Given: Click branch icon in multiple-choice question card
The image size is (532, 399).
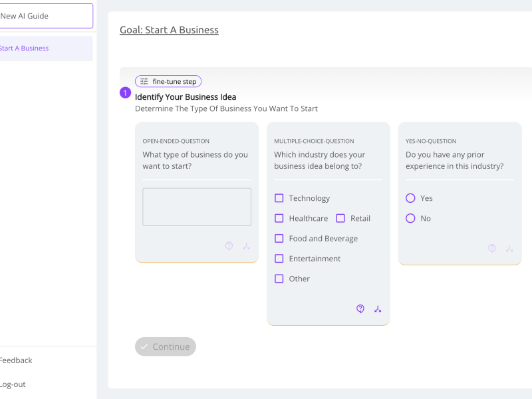Looking at the screenshot, I should pos(378,309).
